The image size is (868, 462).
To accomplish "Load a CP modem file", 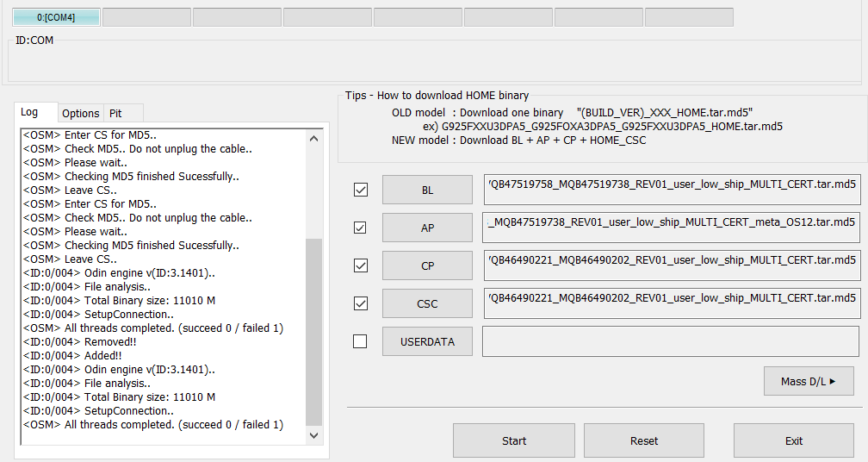I will 427,265.
